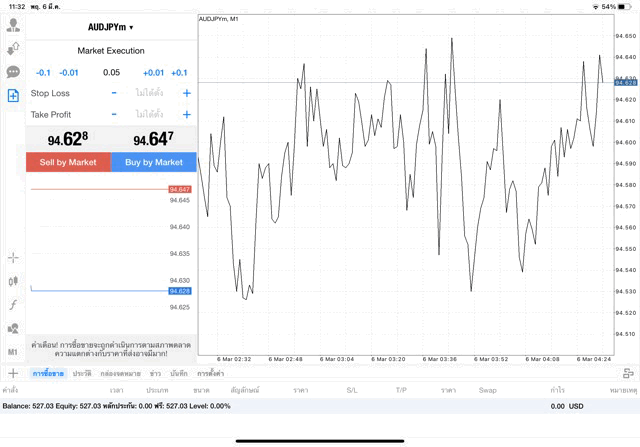Open the Market Execution order type selector

[x=111, y=50]
